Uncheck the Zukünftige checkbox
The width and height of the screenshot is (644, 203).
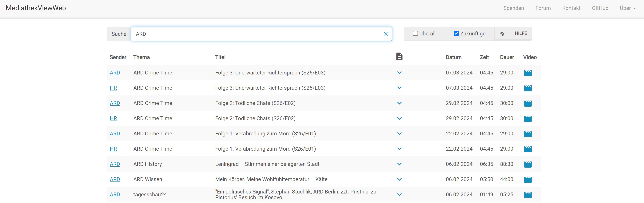pyautogui.click(x=456, y=34)
